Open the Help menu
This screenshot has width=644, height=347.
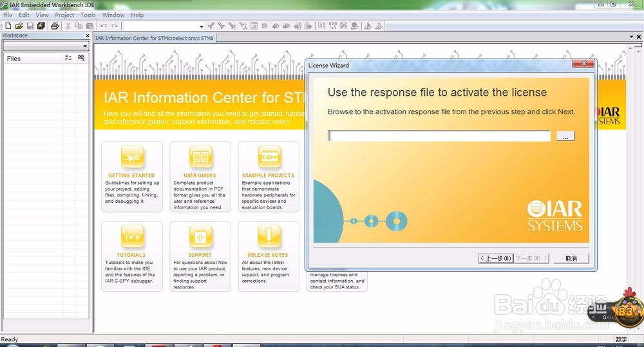pyautogui.click(x=137, y=15)
